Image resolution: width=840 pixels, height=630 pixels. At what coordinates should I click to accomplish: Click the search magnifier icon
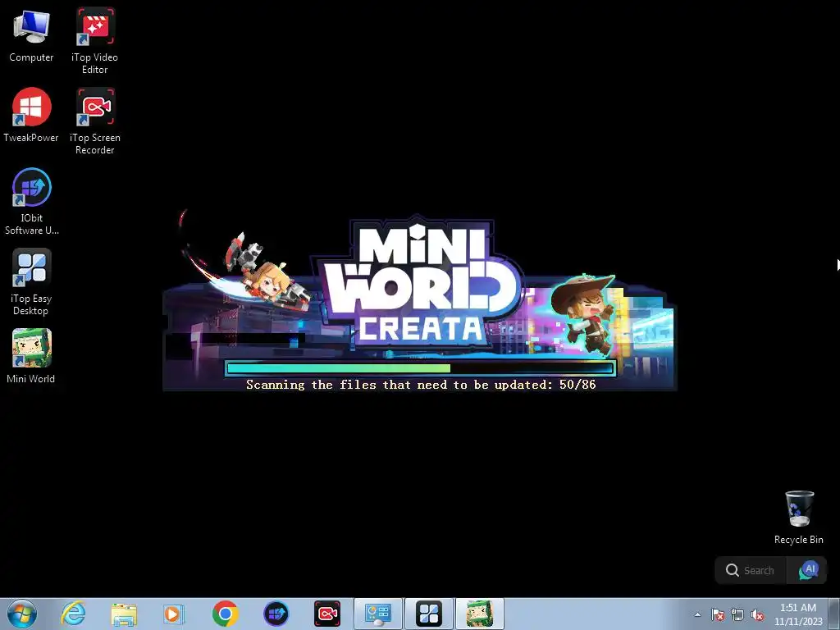click(x=733, y=571)
